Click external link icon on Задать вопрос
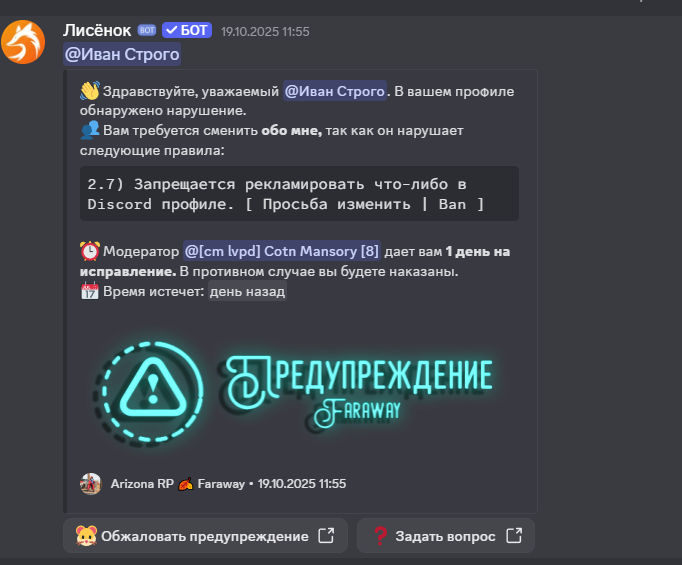Screen dimensions: 682x565 coord(514,535)
